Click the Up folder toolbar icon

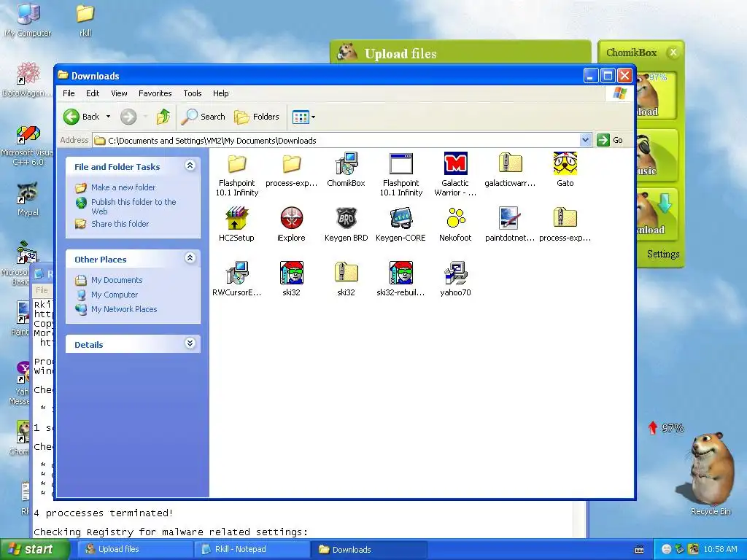(163, 117)
